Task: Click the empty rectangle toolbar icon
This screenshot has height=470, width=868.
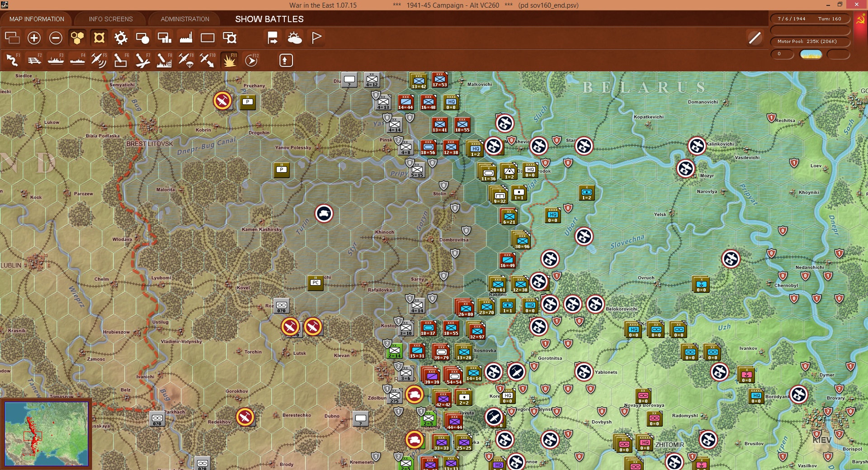Action: tap(208, 38)
